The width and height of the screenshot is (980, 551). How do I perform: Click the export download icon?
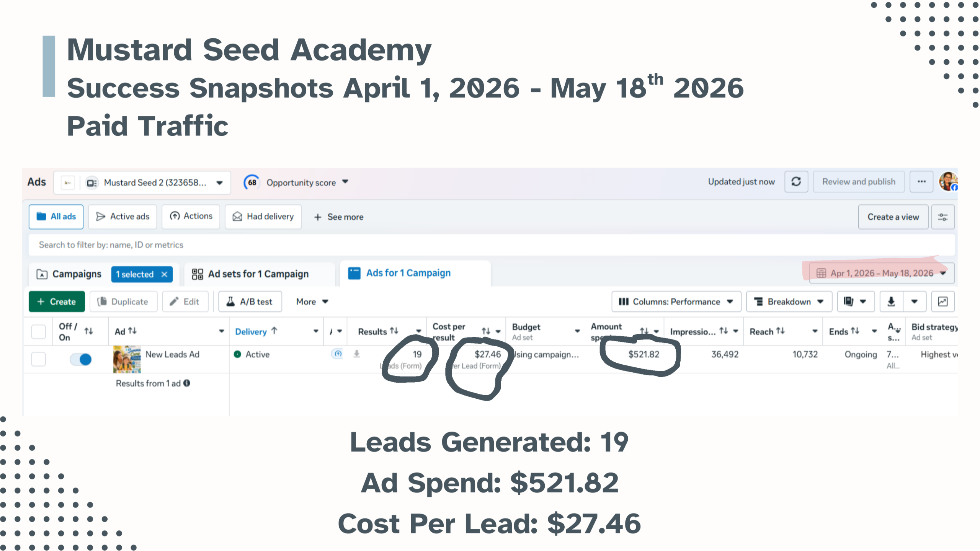(x=891, y=302)
